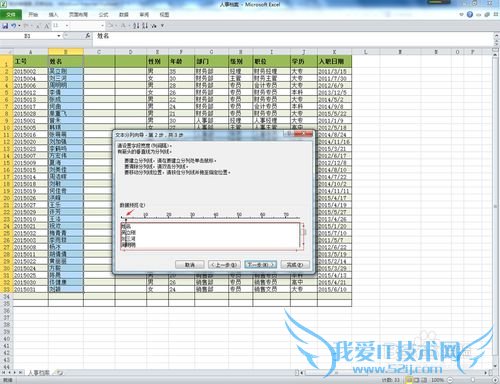Open the Undo history dropdown arrow
Viewport: 500px width, 384px height.
coord(19,26)
